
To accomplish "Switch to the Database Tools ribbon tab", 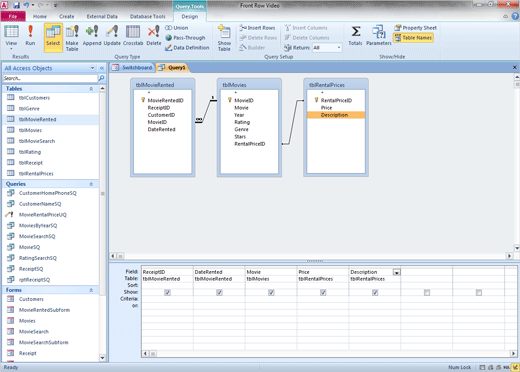I will 147,16.
